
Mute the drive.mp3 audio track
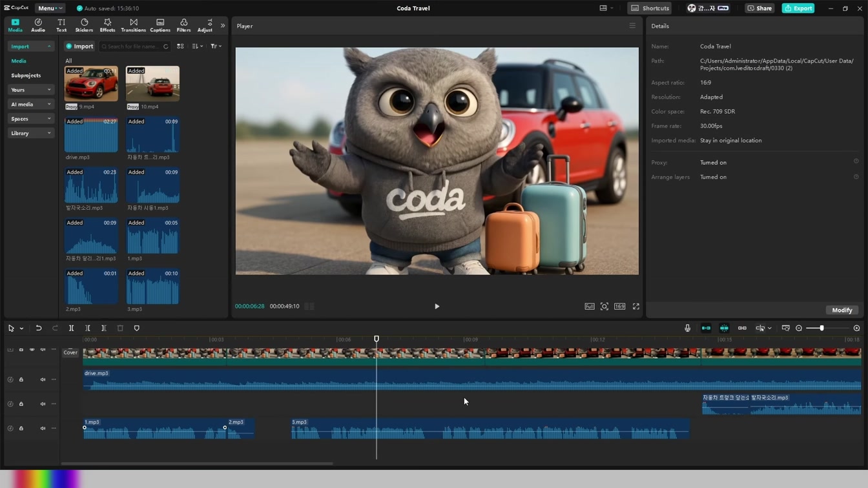coord(43,380)
